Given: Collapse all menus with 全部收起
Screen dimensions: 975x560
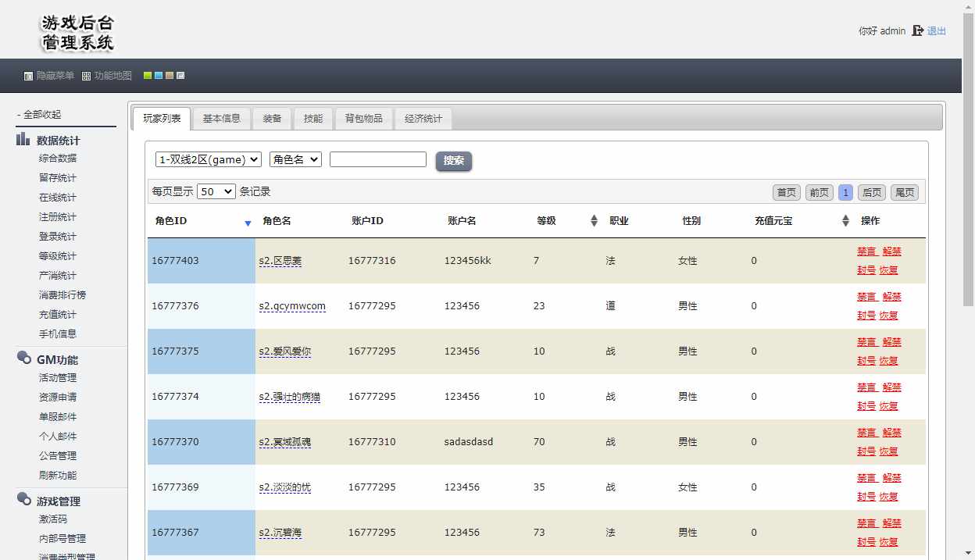Looking at the screenshot, I should pos(39,114).
